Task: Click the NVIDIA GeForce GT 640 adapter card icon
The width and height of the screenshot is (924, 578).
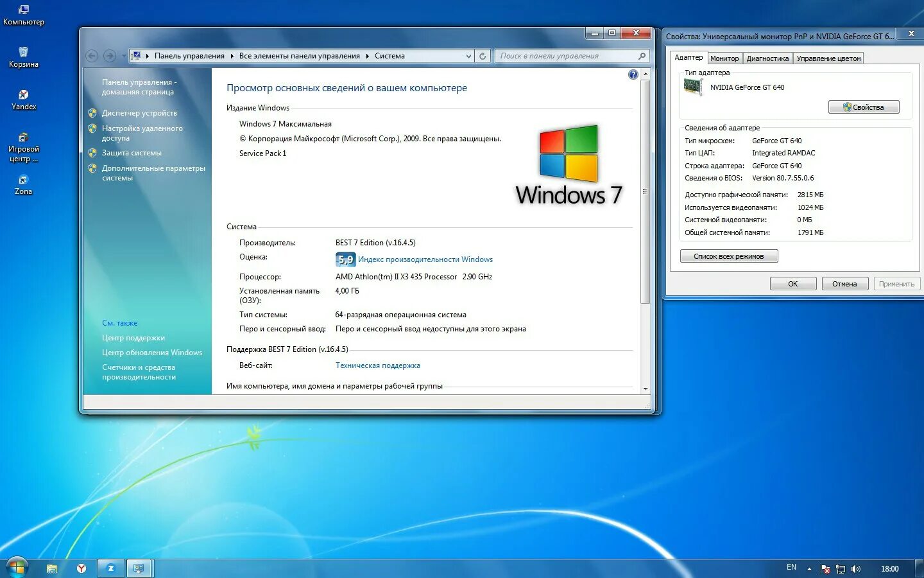Action: [694, 87]
